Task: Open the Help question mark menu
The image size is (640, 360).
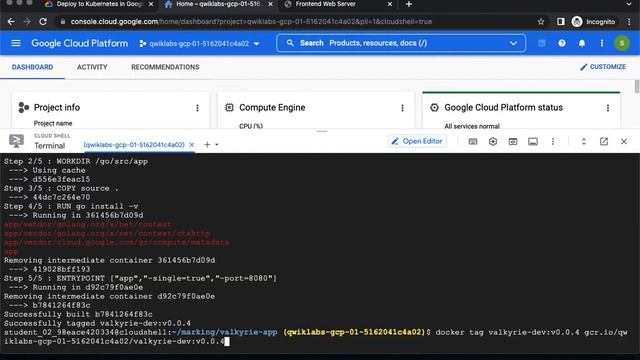Action: [562, 43]
